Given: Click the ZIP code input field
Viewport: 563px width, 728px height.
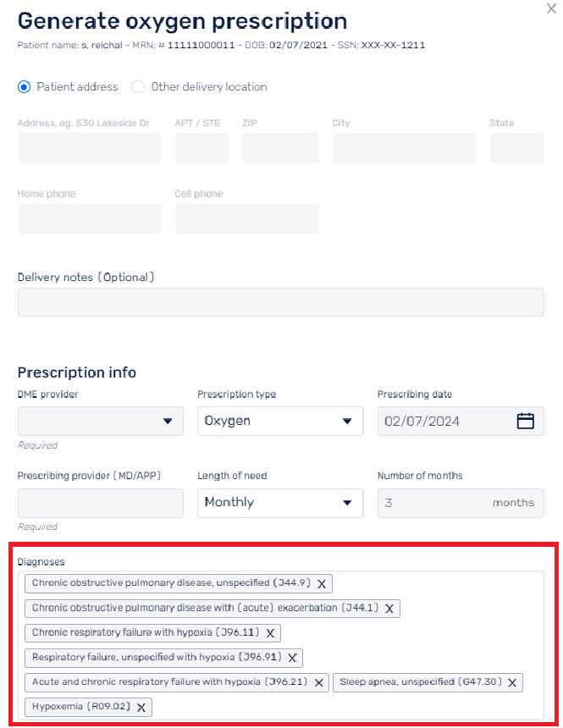Looking at the screenshot, I should point(280,148).
